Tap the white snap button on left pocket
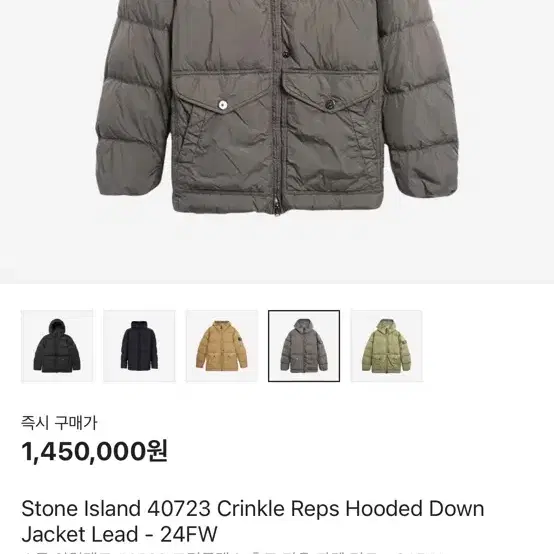 [x=223, y=105]
